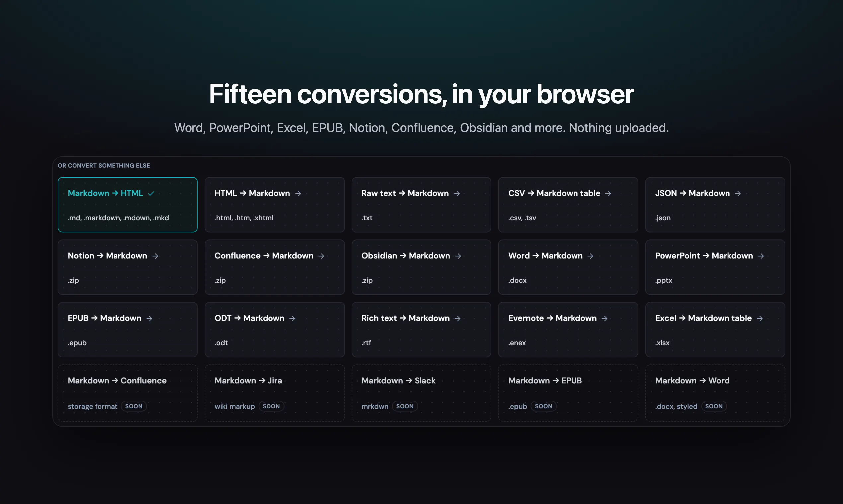Click the '.md, .markdown, .mdown, .mkd' extensions text
Viewport: 843px width, 504px height.
(x=118, y=218)
